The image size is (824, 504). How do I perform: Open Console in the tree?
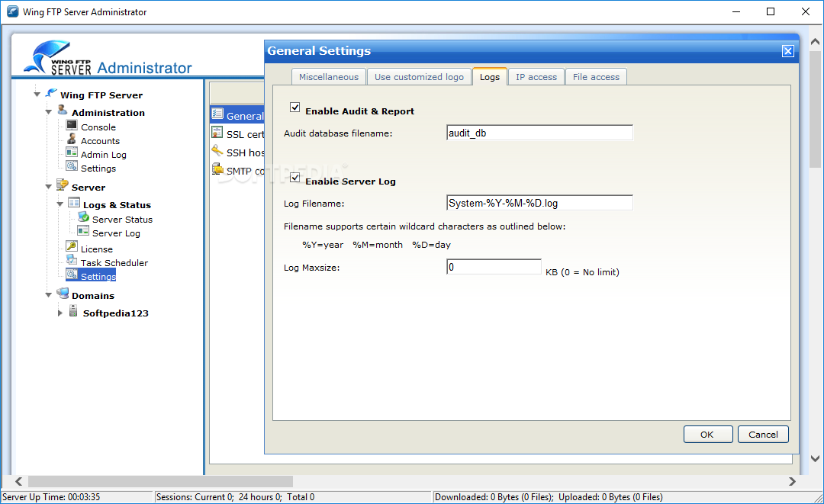coord(98,127)
